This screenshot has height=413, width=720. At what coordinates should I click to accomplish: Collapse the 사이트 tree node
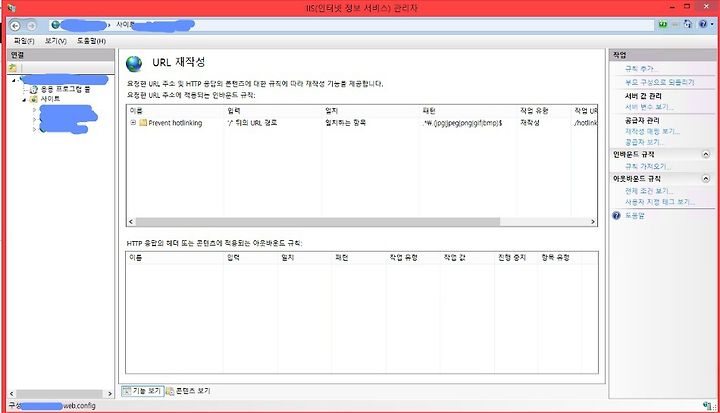point(24,99)
